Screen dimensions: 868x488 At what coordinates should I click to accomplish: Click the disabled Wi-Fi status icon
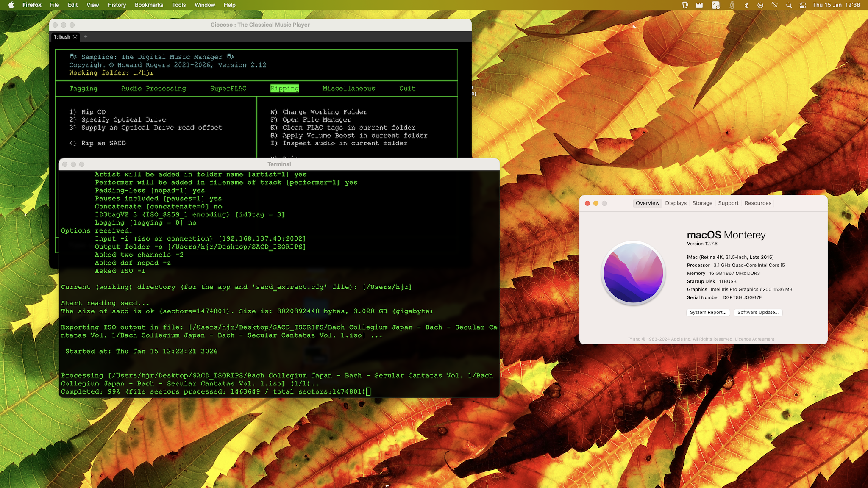(774, 5)
